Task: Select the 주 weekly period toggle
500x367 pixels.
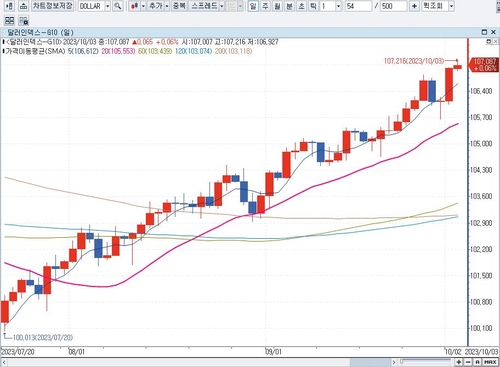Action: pos(265,6)
